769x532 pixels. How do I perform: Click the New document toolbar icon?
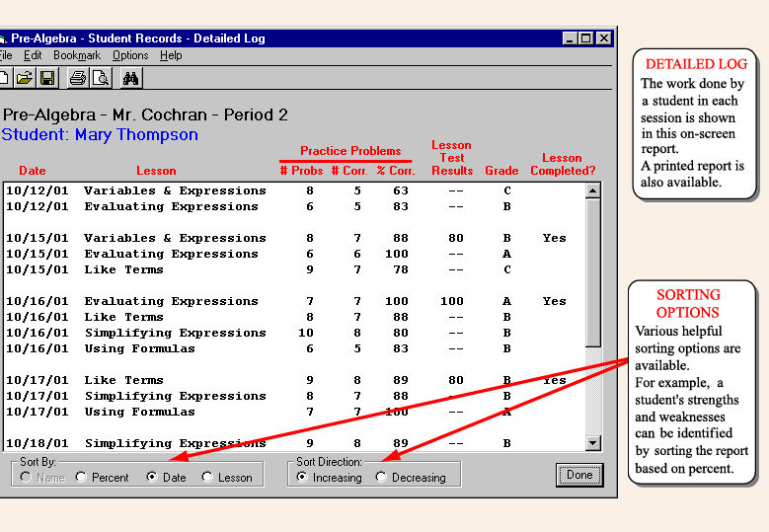pos(4,77)
